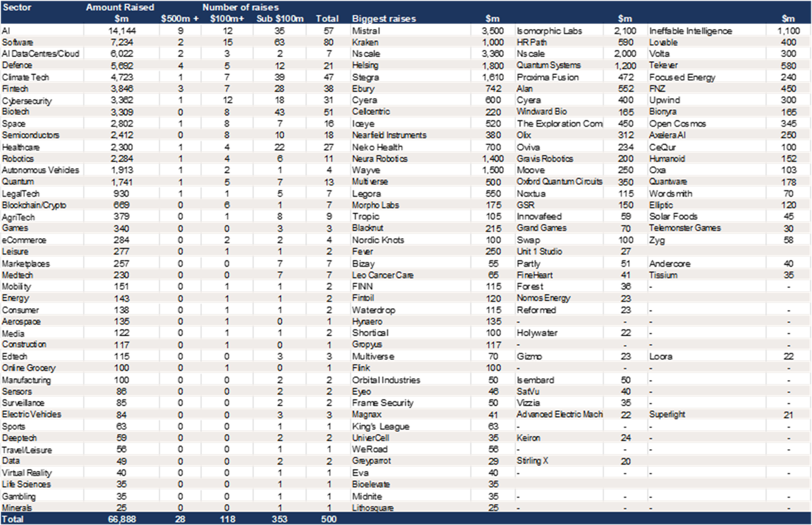The height and width of the screenshot is (525, 812).
Task: Select the 'Neura Robotics' cell
Action: (x=380, y=159)
